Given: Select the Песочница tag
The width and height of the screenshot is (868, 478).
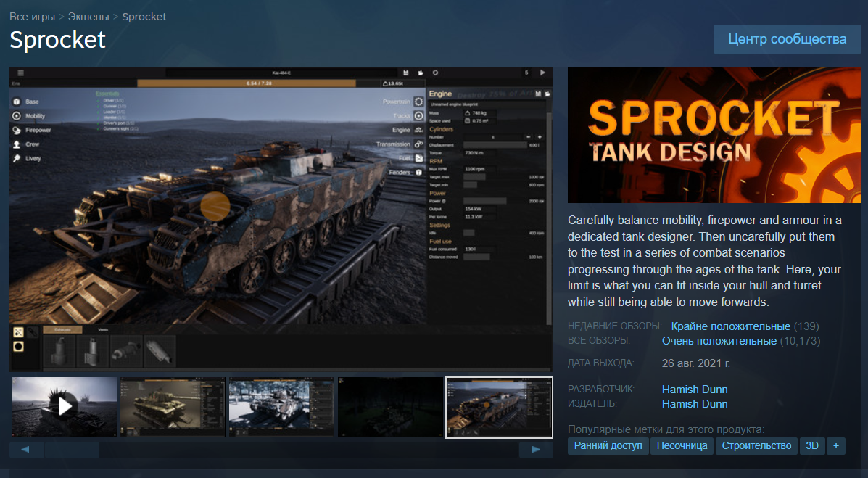Looking at the screenshot, I should coord(682,446).
